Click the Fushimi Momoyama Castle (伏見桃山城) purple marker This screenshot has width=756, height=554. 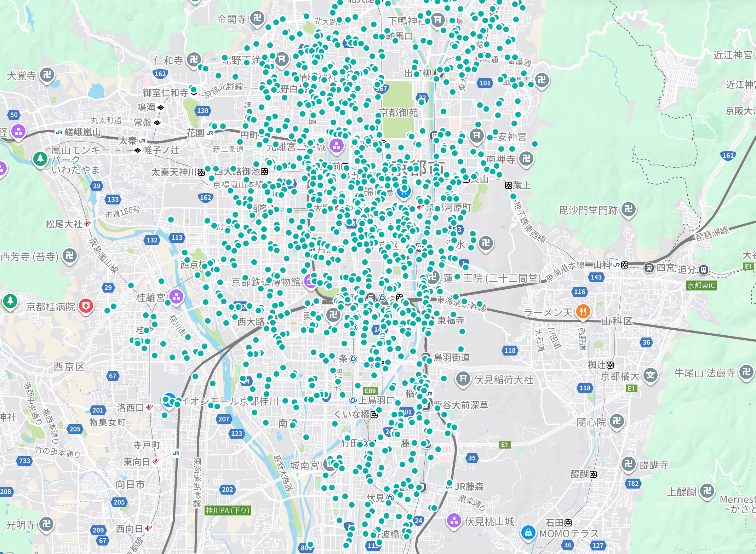[454, 520]
